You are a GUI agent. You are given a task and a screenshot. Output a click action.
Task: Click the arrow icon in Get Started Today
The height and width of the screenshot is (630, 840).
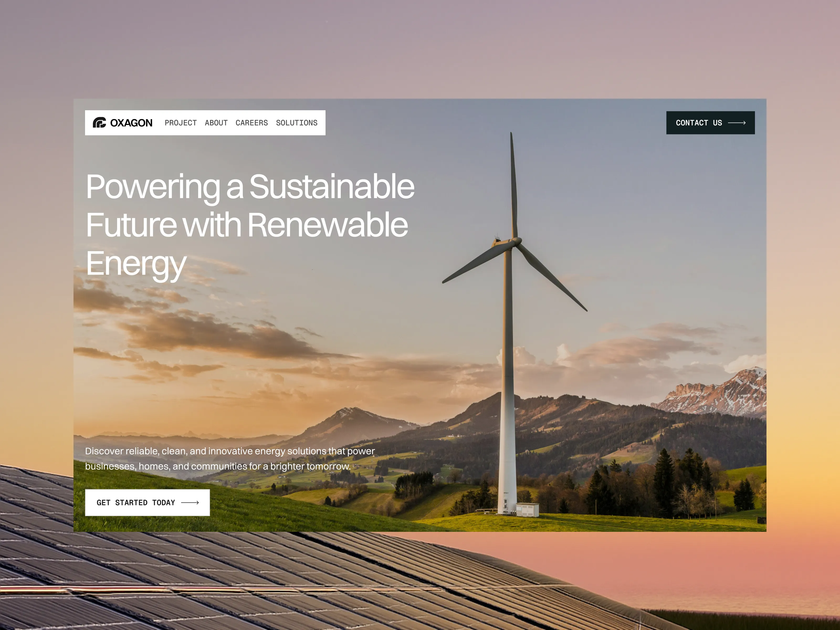tap(190, 502)
